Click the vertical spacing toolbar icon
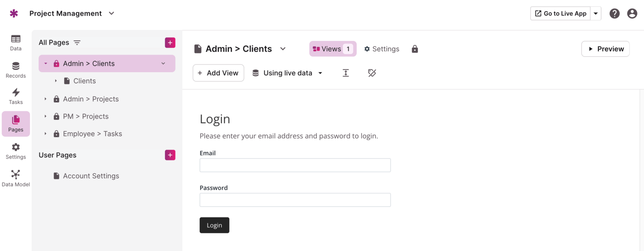The width and height of the screenshot is (644, 251). [346, 73]
